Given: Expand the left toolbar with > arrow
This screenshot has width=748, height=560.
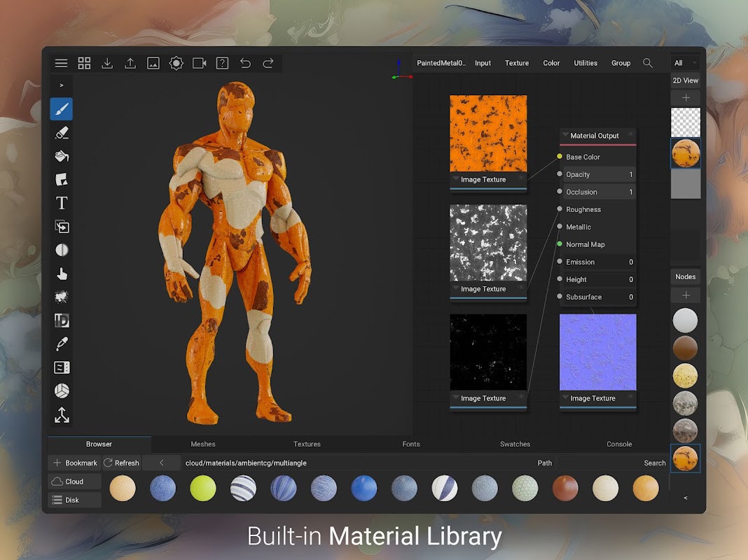Looking at the screenshot, I should [62, 85].
